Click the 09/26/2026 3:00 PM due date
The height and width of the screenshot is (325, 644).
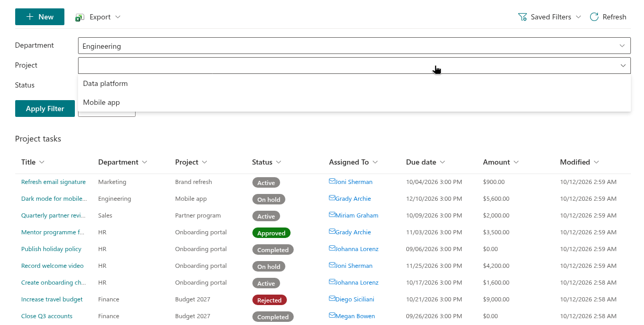pos(434,316)
